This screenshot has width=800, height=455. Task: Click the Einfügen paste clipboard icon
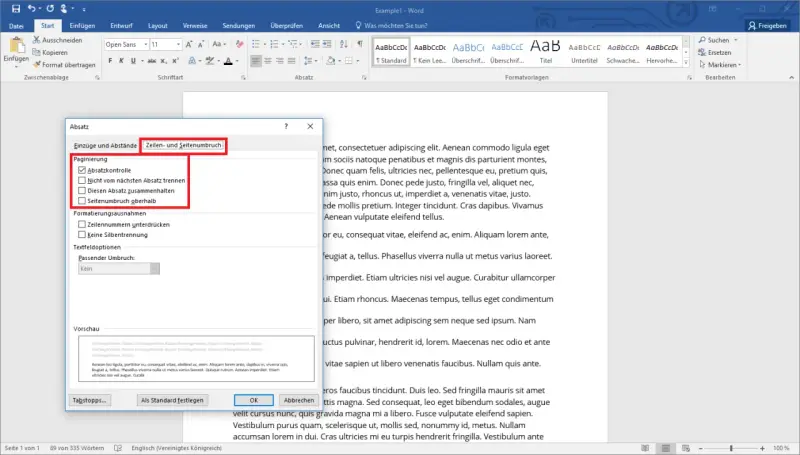16,45
